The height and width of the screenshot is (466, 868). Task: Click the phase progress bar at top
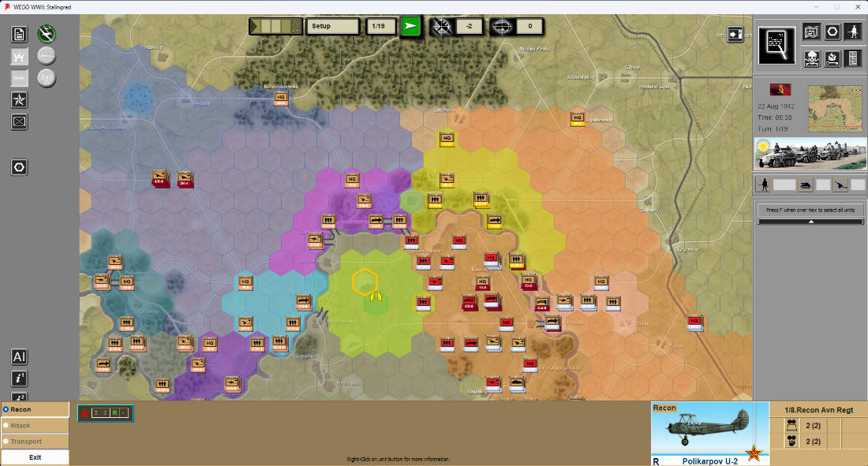[275, 26]
